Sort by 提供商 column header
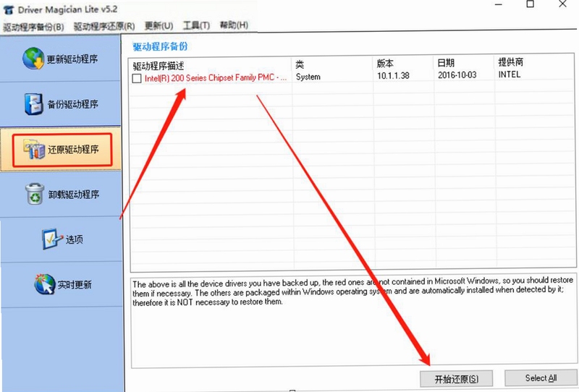 point(510,61)
